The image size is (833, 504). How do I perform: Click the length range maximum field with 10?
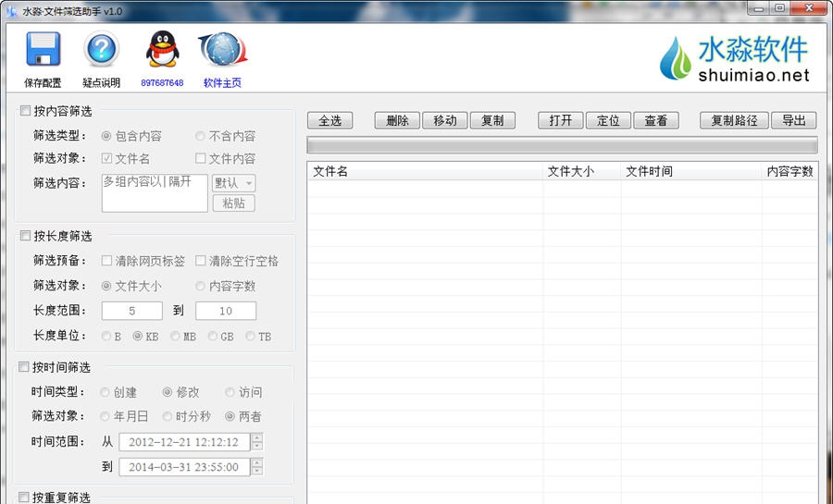point(226,311)
